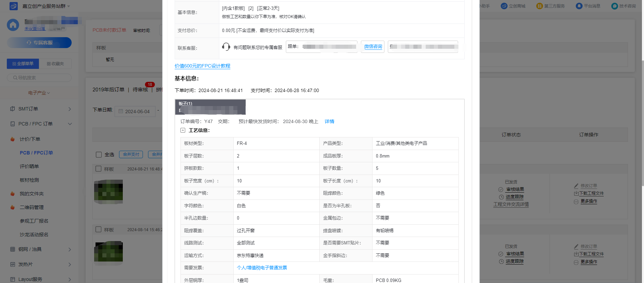The image size is (644, 283).
Task: Click the customer service headset icon
Action: pyautogui.click(x=226, y=47)
